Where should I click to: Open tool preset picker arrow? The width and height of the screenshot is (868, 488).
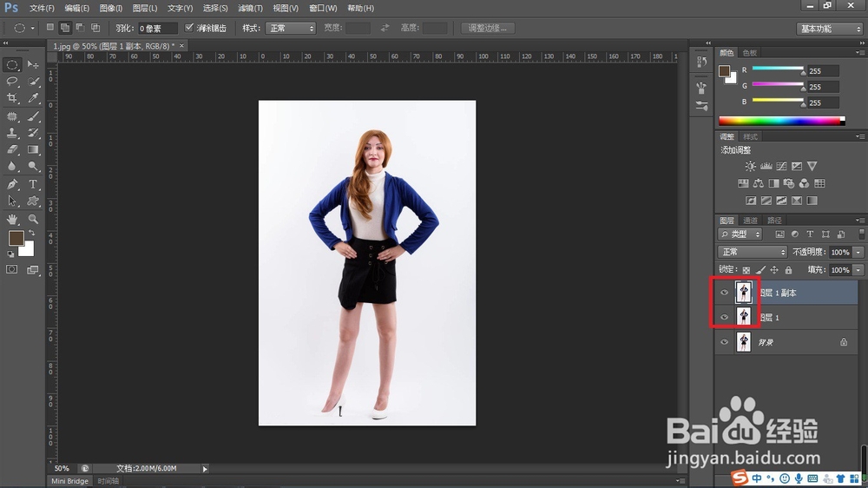[33, 29]
